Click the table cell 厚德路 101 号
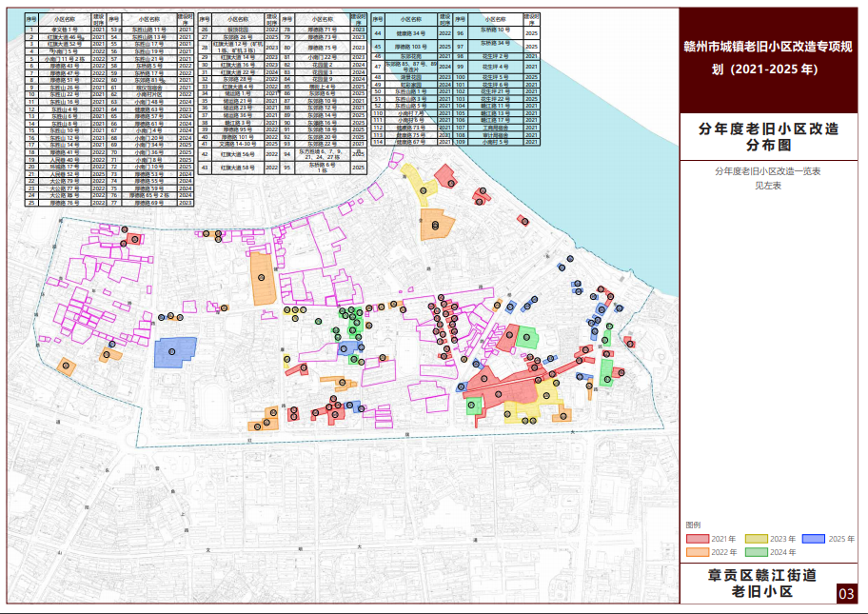The image size is (868, 614). (238, 136)
